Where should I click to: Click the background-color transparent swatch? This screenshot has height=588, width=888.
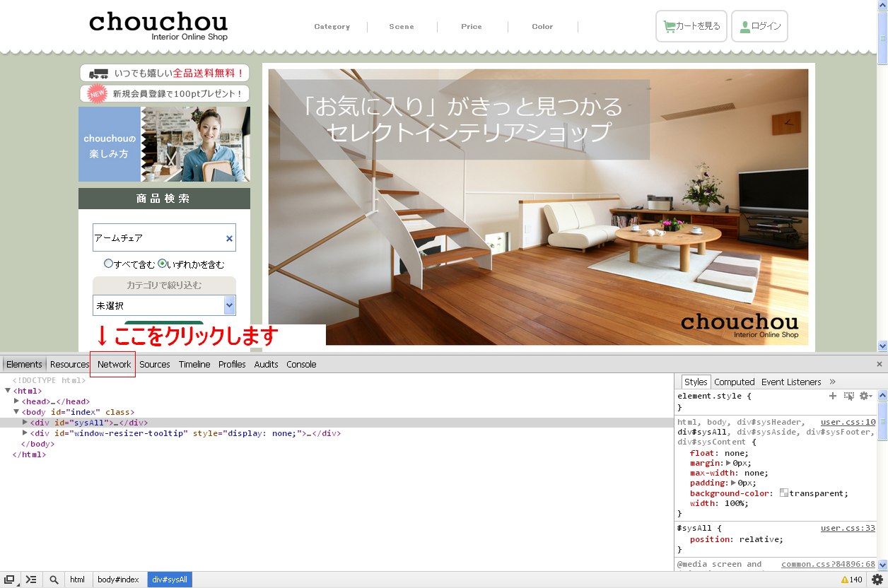[784, 493]
